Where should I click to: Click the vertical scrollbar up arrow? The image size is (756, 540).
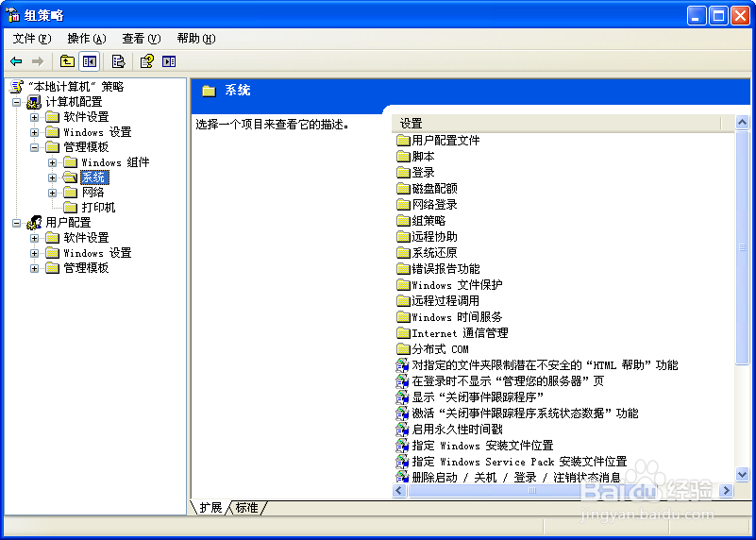742,123
